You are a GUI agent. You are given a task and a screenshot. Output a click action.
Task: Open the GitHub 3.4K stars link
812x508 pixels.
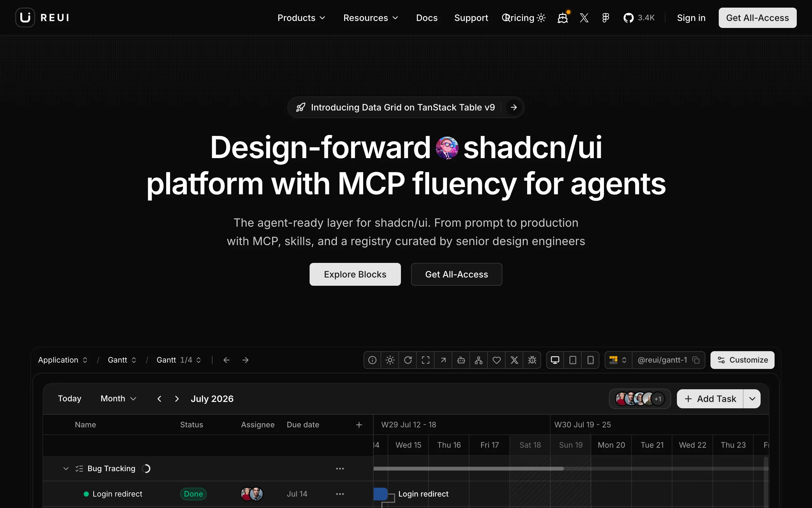639,18
